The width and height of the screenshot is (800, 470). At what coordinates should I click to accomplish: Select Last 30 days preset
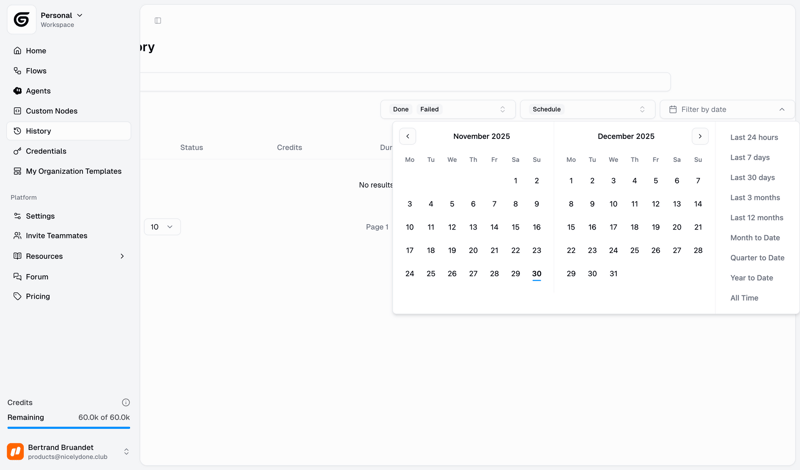pyautogui.click(x=753, y=178)
